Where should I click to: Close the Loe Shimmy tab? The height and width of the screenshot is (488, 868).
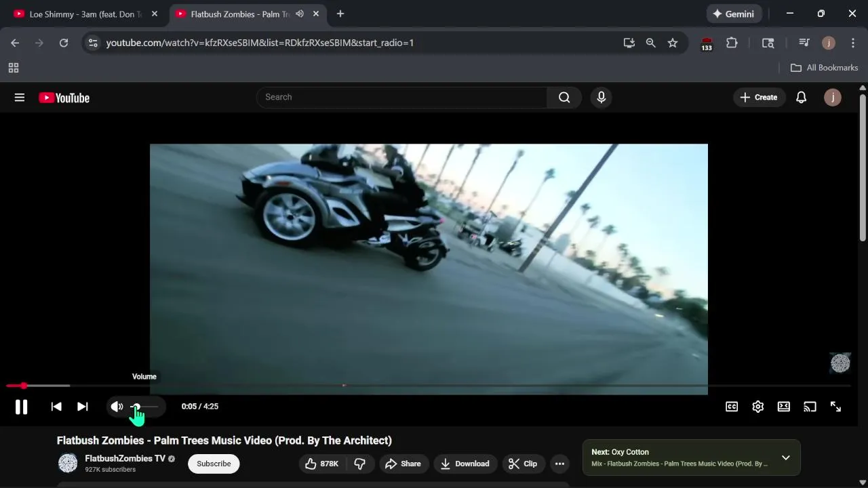click(x=155, y=14)
